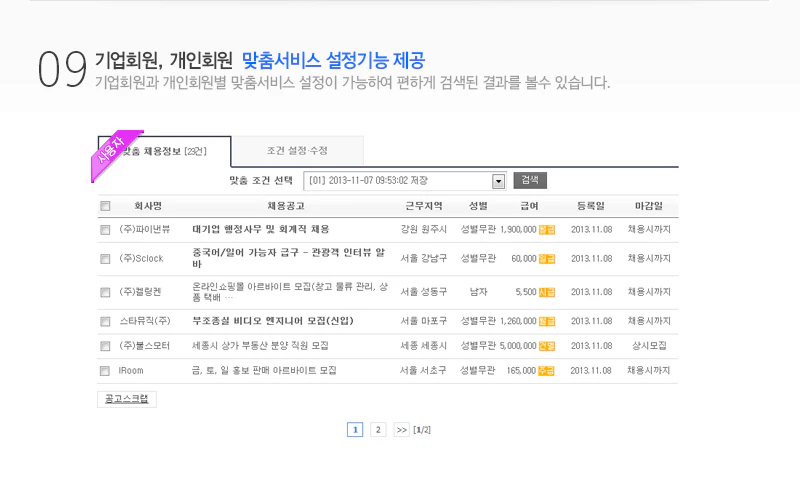Check the box for (주)Sclock row
The height and width of the screenshot is (502, 800).
[105, 259]
